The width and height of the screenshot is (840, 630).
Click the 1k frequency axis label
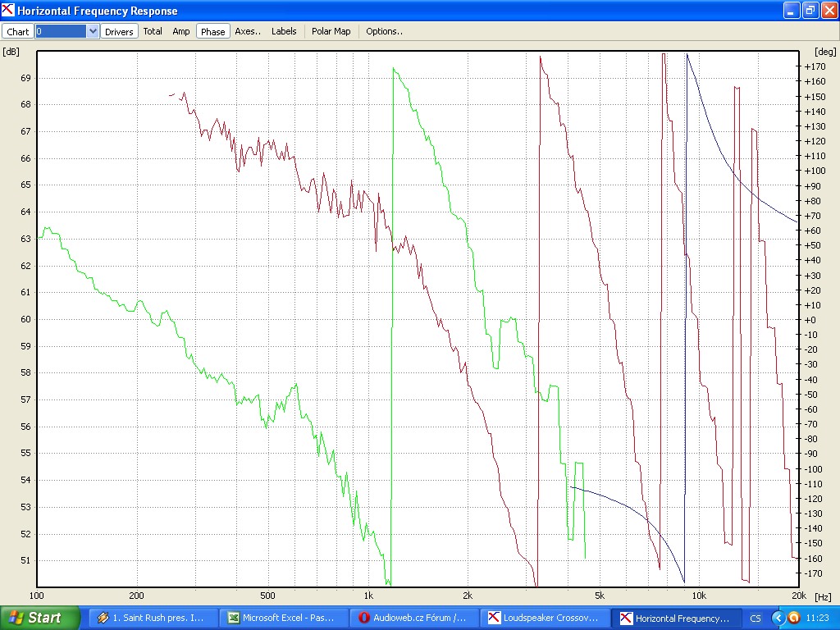pos(368,596)
